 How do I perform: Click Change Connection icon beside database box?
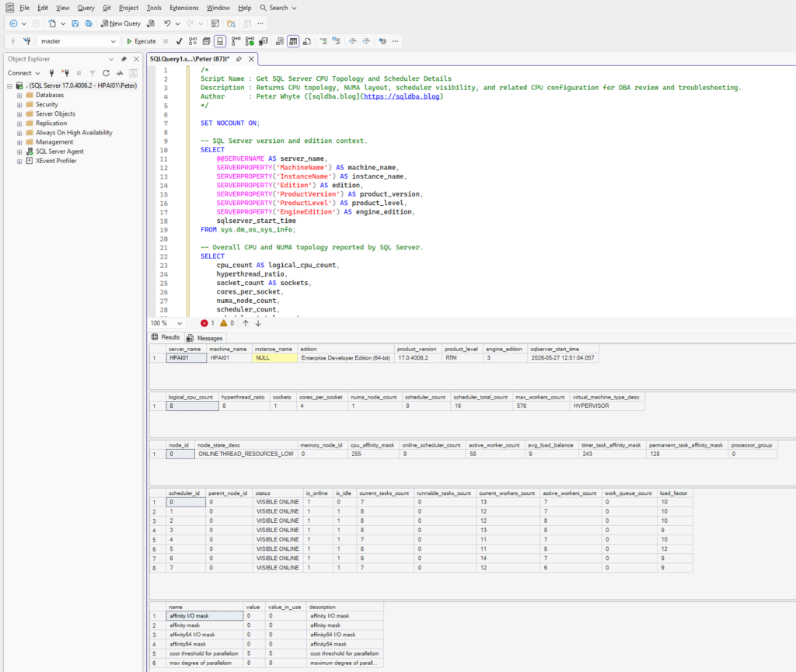click(27, 41)
